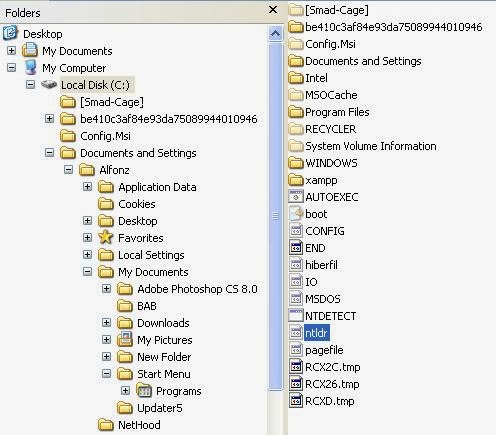496x435 pixels.
Task: Expand the New Folder node
Action: tap(106, 357)
